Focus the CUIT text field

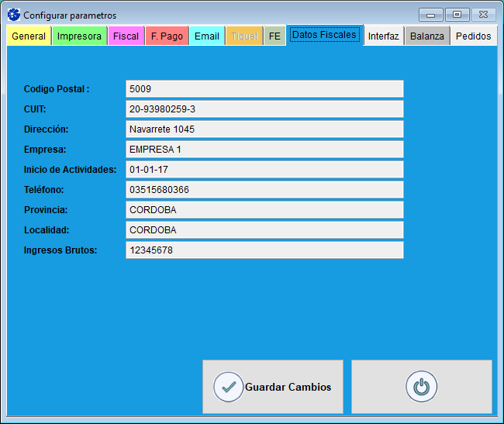tap(264, 109)
